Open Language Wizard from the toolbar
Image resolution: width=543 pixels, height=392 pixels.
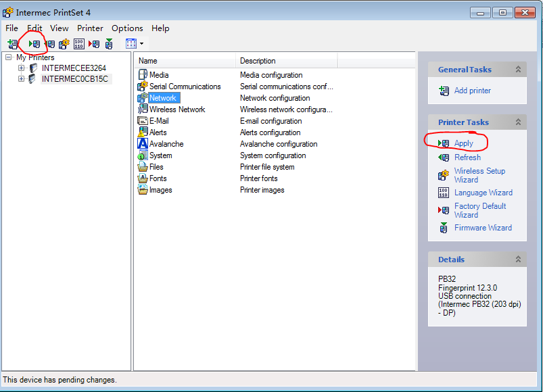pyautogui.click(x=79, y=44)
